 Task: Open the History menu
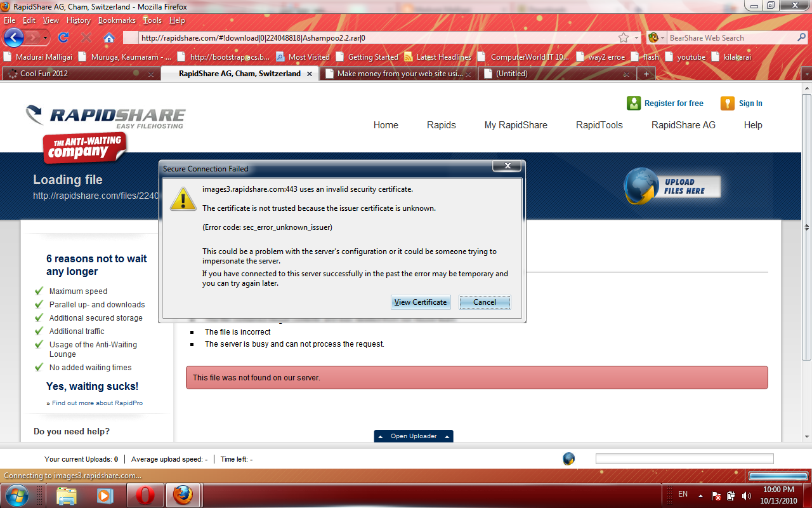click(79, 20)
